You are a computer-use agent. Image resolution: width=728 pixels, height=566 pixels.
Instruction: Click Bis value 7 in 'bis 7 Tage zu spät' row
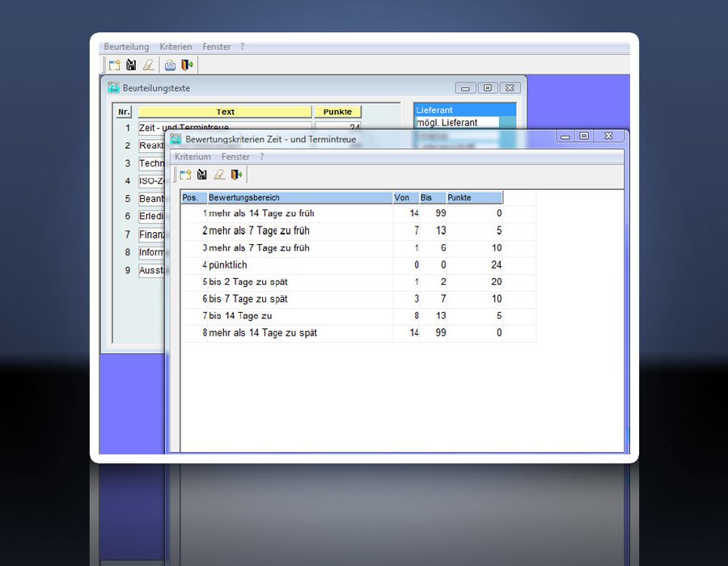pyautogui.click(x=443, y=299)
